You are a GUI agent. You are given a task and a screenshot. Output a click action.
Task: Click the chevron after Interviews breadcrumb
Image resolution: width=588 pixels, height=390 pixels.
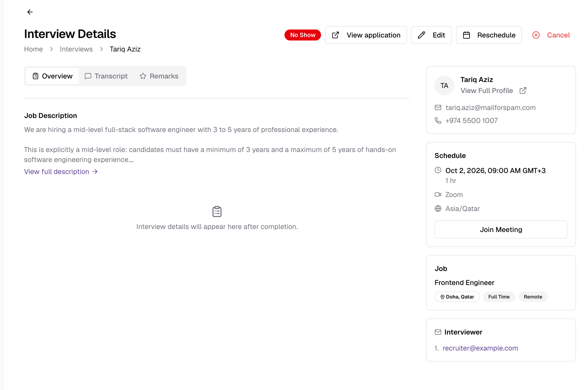[101, 49]
